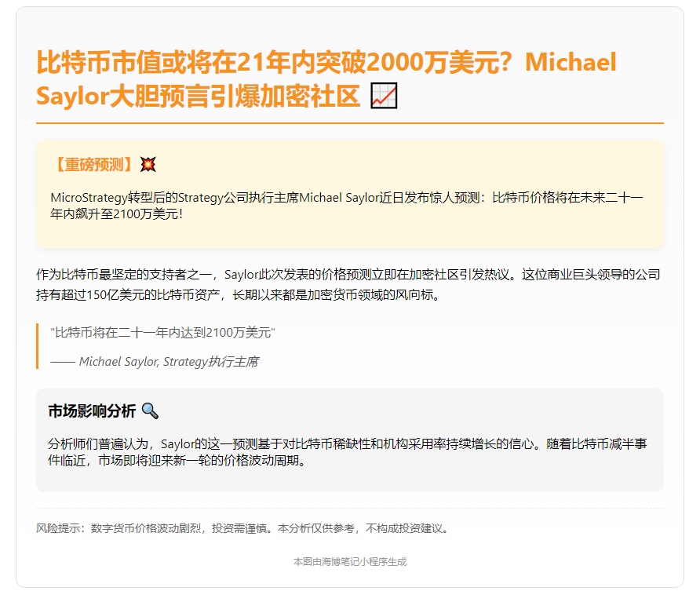Click the paragraph starting 作为比特币最坚定的支持者之一
Screen dimensions: 700x613
coord(348,284)
